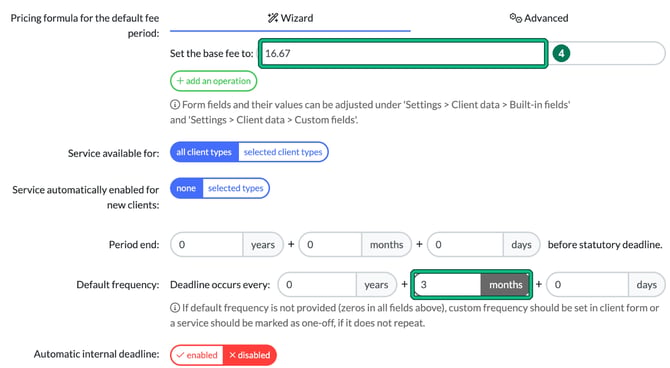Viewport: 670px width, 368px height.
Task: Choose 'selected types' for new clients
Action: pyautogui.click(x=235, y=188)
